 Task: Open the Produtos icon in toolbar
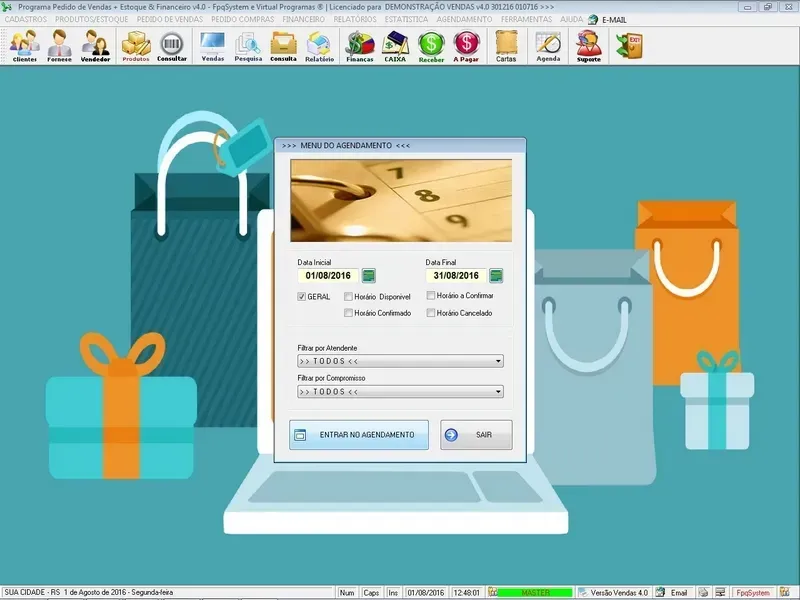[x=136, y=45]
